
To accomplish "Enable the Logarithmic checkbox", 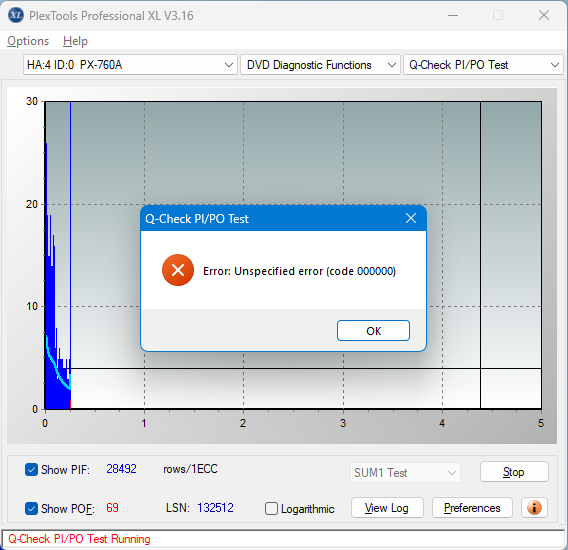I will coord(271,508).
